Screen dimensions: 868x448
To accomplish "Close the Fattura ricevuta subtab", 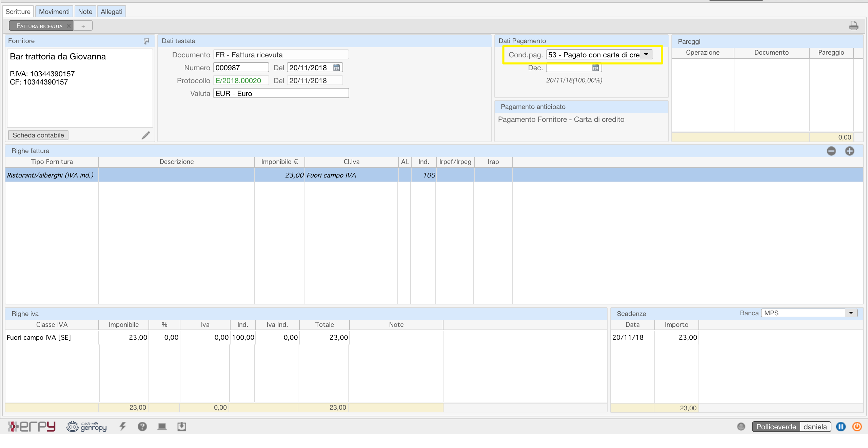I will click(69, 26).
